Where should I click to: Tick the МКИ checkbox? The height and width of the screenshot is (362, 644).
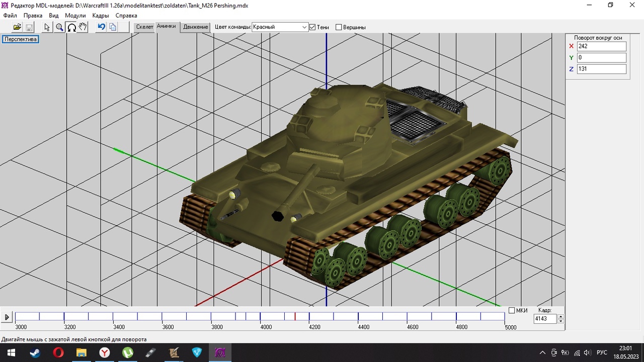(512, 310)
